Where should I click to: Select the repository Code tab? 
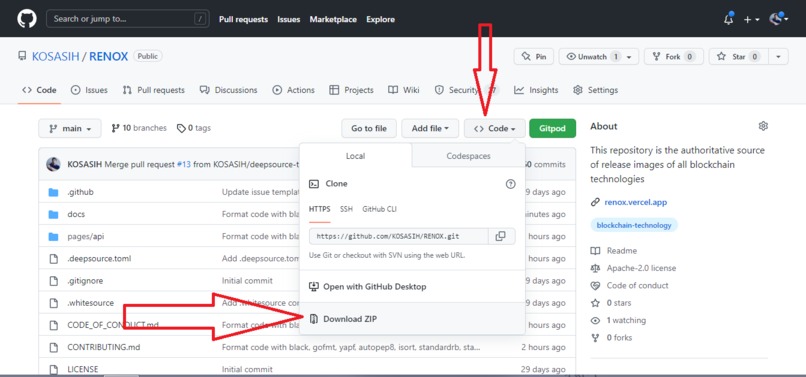click(39, 90)
